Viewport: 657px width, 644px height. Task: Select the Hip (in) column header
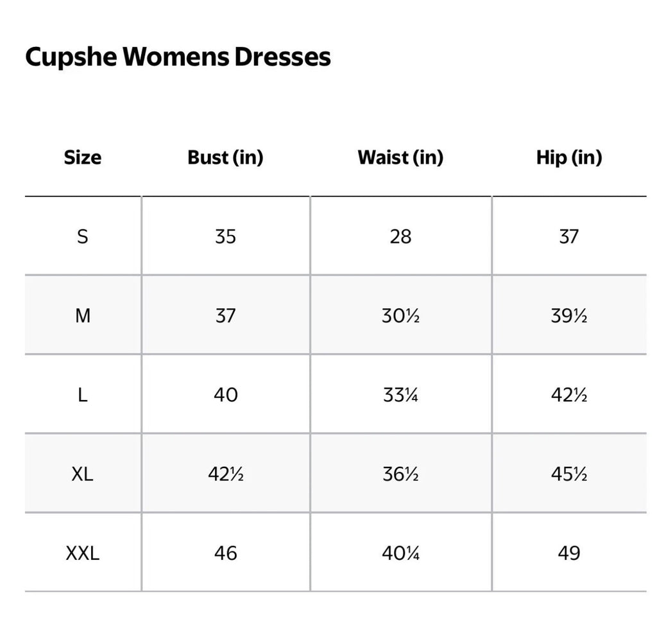(569, 157)
